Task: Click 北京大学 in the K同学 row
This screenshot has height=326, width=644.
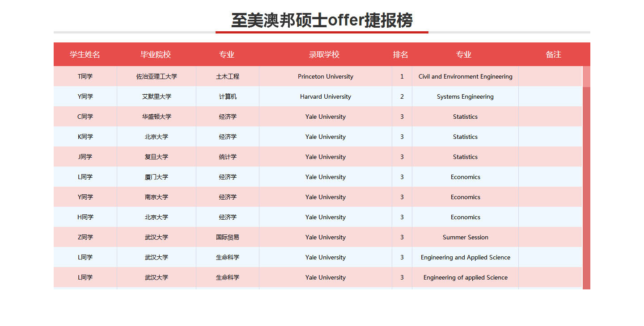Action: pos(157,137)
